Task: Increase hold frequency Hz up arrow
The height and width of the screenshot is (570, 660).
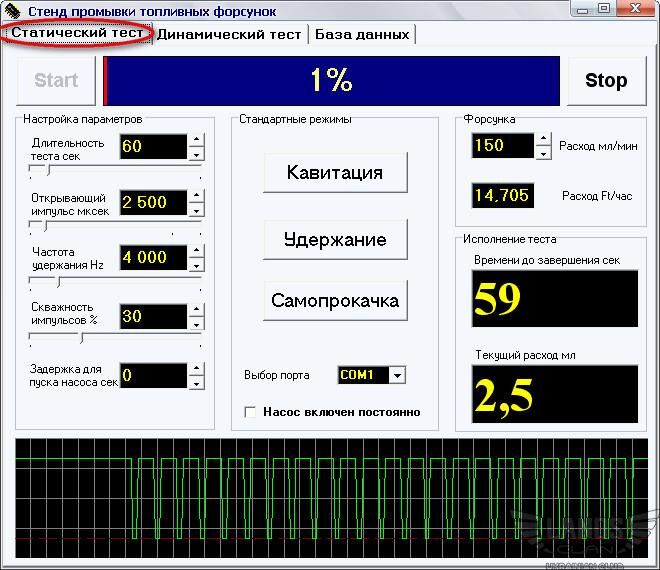Action: [x=196, y=251]
